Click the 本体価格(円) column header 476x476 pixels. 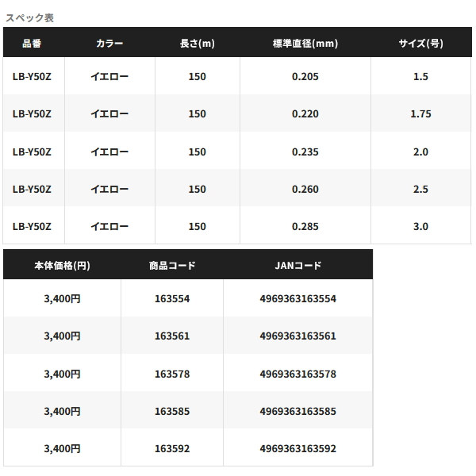62,266
